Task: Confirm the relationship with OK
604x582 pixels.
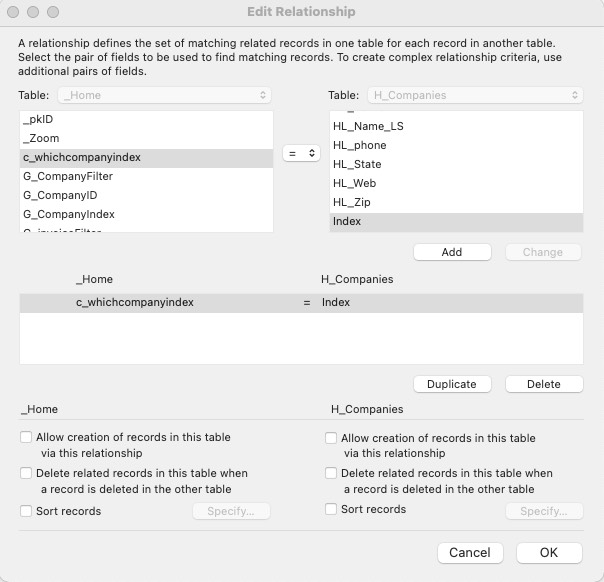Action: tap(549, 553)
